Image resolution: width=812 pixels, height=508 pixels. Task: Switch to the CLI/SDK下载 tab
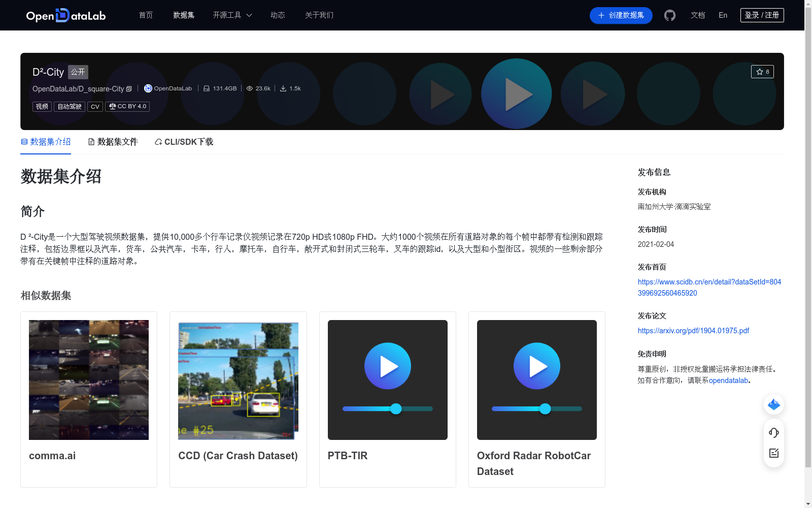[184, 142]
